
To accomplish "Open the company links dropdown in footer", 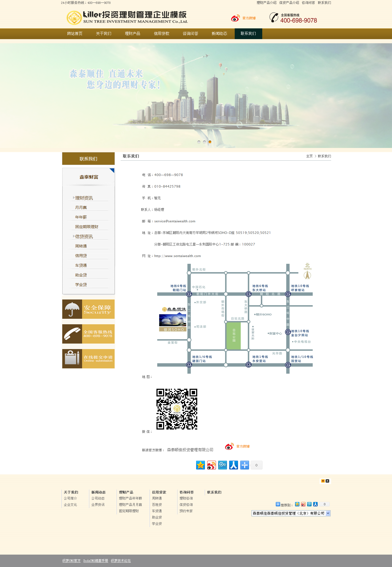I will (x=291, y=513).
